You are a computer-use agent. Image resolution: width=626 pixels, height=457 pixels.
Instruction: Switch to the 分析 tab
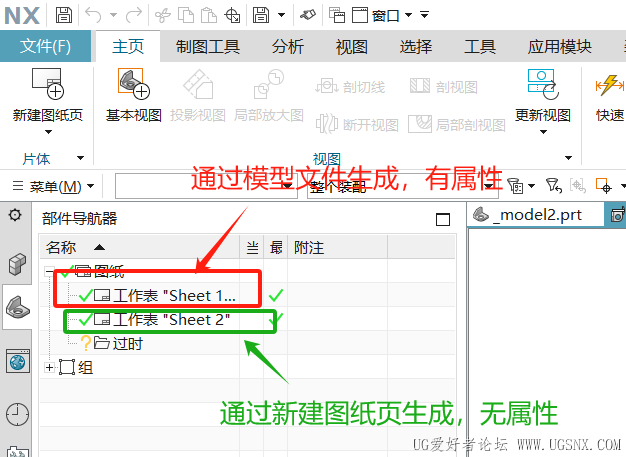coord(288,47)
